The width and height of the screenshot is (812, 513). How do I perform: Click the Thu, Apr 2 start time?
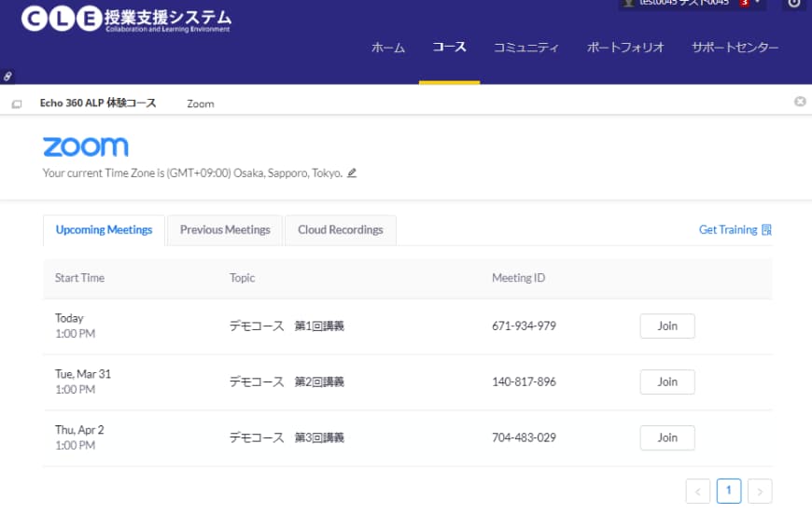(79, 437)
